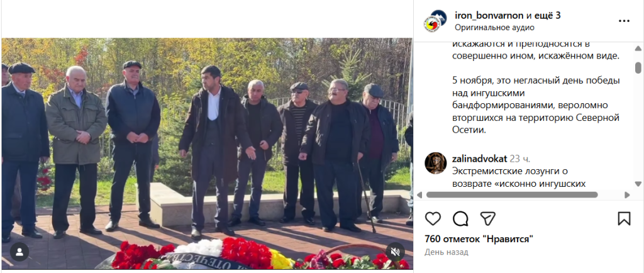
Task: Share post with paper plane icon
Action: coord(488,218)
